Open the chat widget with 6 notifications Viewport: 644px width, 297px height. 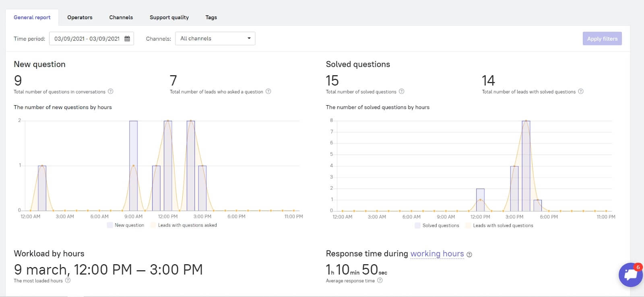click(631, 275)
